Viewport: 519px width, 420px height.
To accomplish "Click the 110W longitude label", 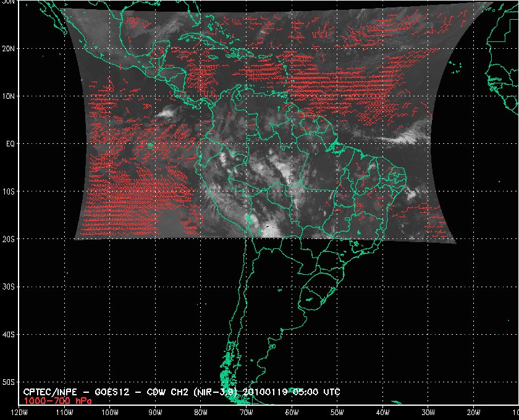I will pyautogui.click(x=64, y=413).
